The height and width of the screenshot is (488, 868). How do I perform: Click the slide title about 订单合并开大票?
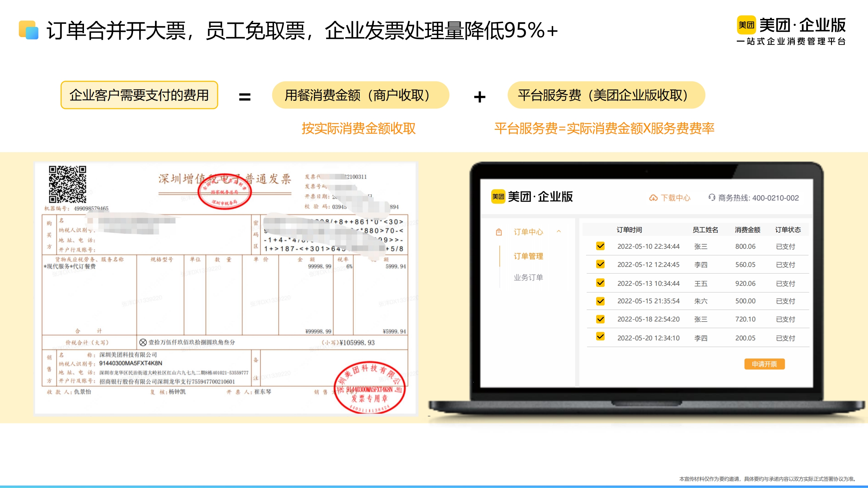click(x=302, y=30)
